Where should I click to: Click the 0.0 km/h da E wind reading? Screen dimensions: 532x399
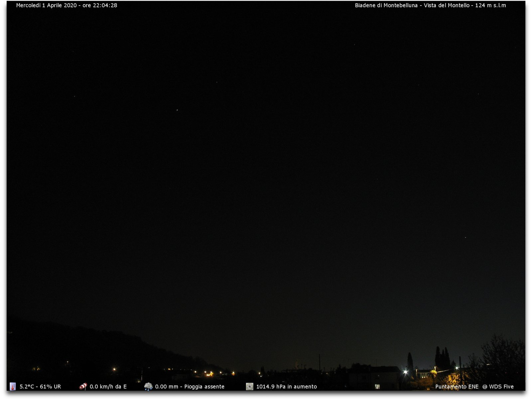108,386
